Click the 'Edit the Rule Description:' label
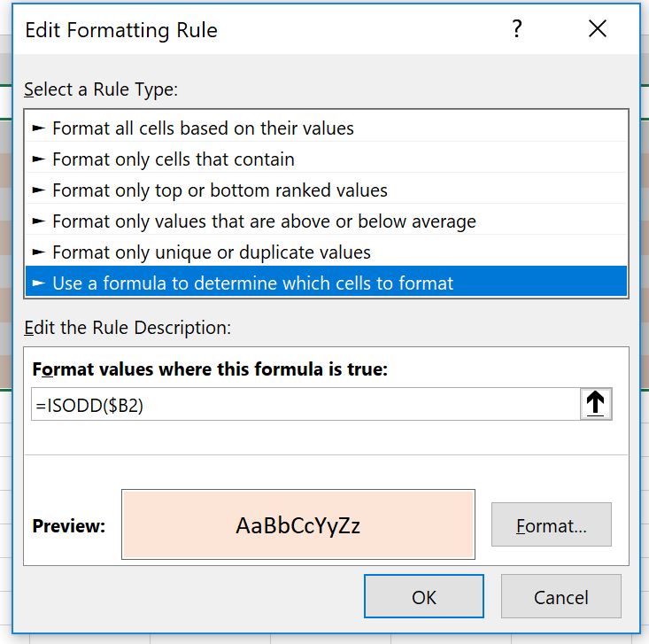Image resolution: width=649 pixels, height=644 pixels. point(127,328)
